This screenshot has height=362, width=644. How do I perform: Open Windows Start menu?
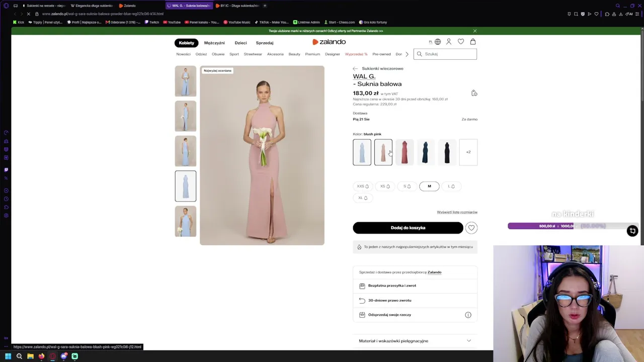click(8, 356)
